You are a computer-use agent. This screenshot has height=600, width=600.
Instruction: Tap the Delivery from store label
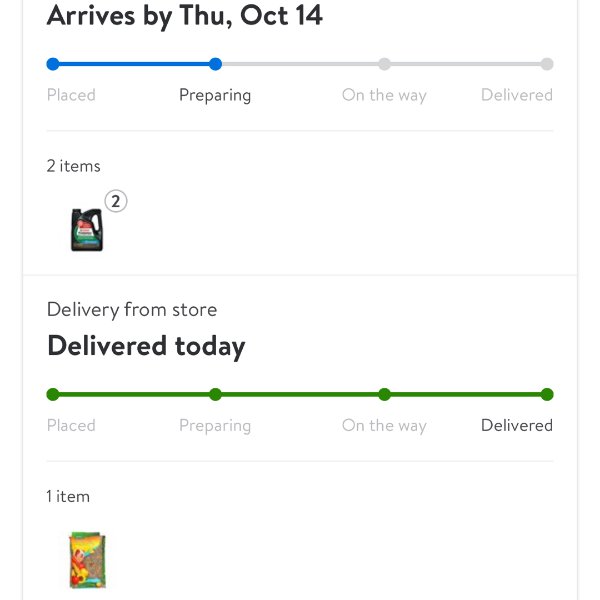132,310
